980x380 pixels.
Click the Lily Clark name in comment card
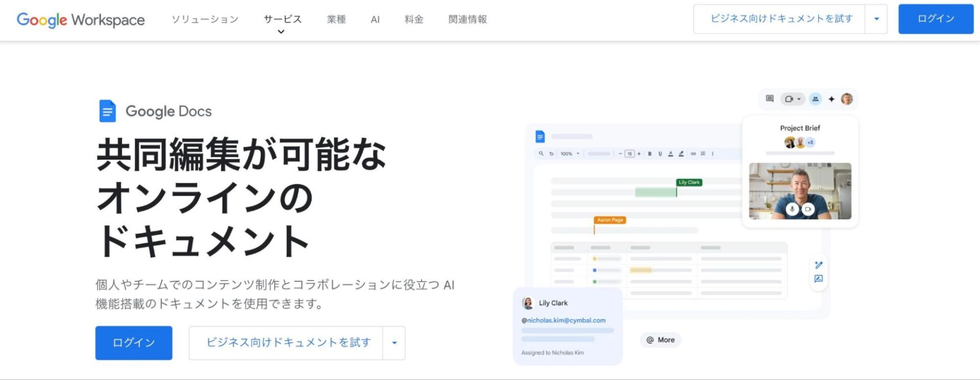553,303
